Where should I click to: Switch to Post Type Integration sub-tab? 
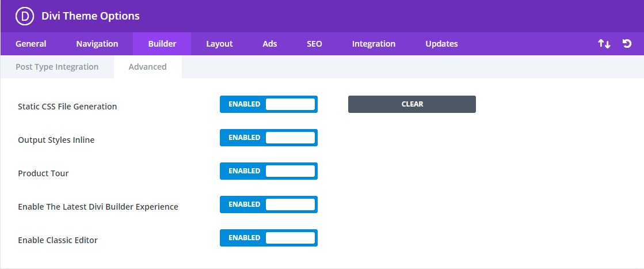57,67
